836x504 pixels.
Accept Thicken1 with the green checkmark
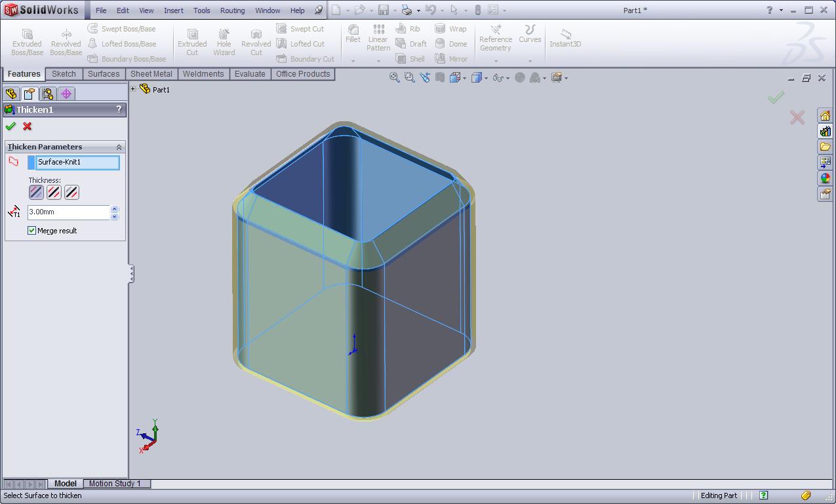[x=10, y=126]
